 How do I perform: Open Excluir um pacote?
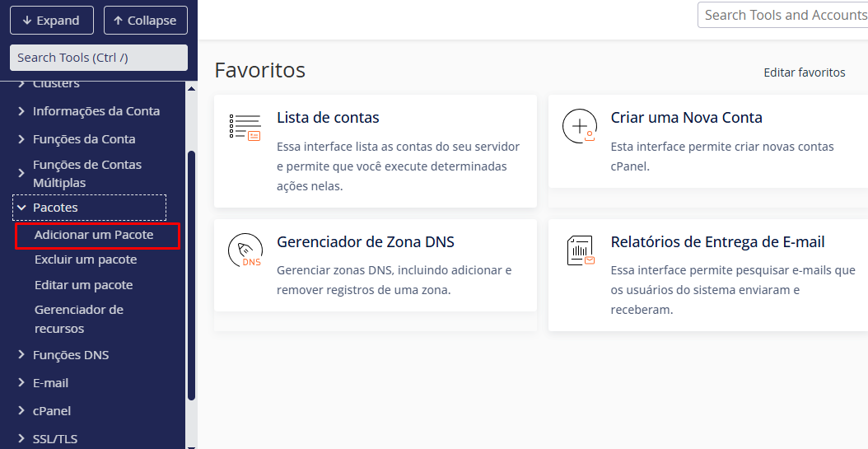point(86,260)
